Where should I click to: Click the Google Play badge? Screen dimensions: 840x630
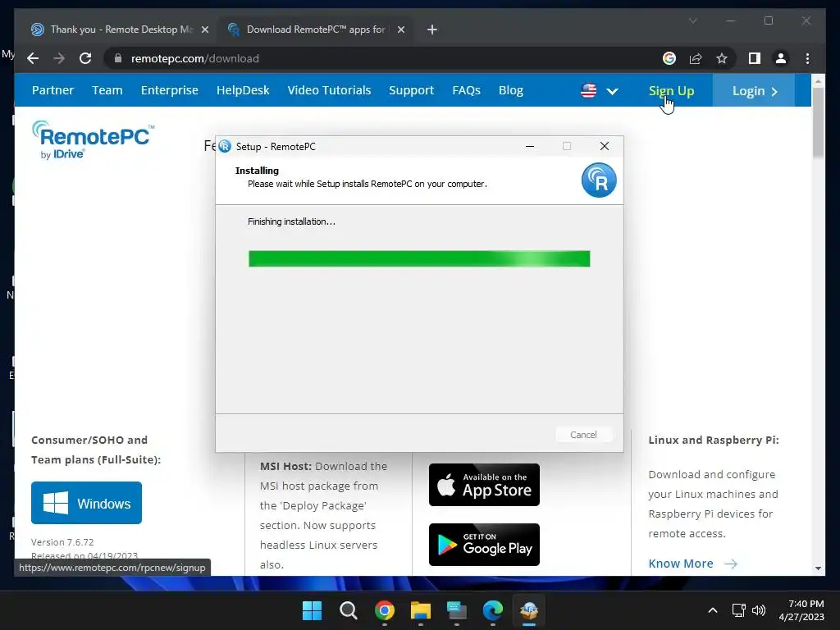[x=484, y=545]
